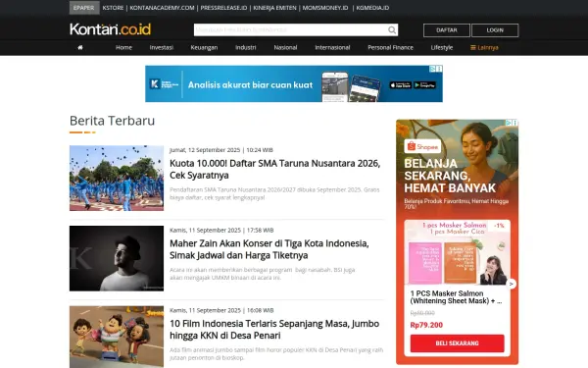Click Pendaftaran SMA Taruna Nusantara summary text
Screen dimensions: 588x368
274,193
